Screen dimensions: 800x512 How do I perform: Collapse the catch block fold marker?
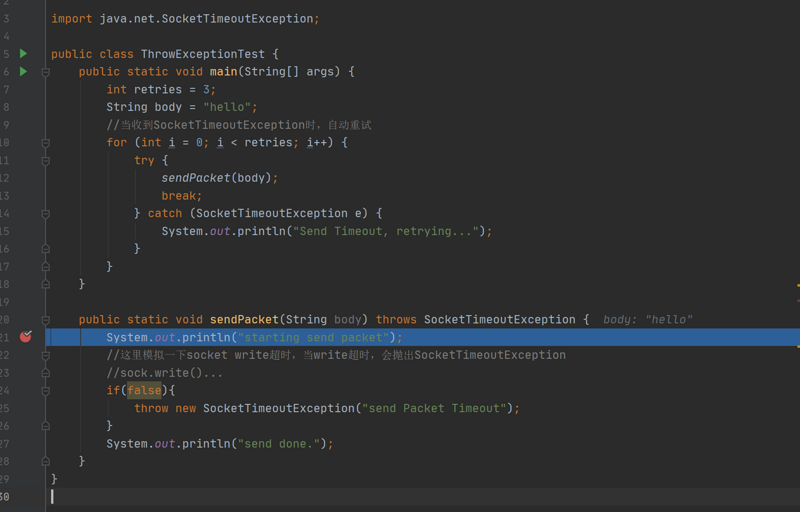[45, 214]
